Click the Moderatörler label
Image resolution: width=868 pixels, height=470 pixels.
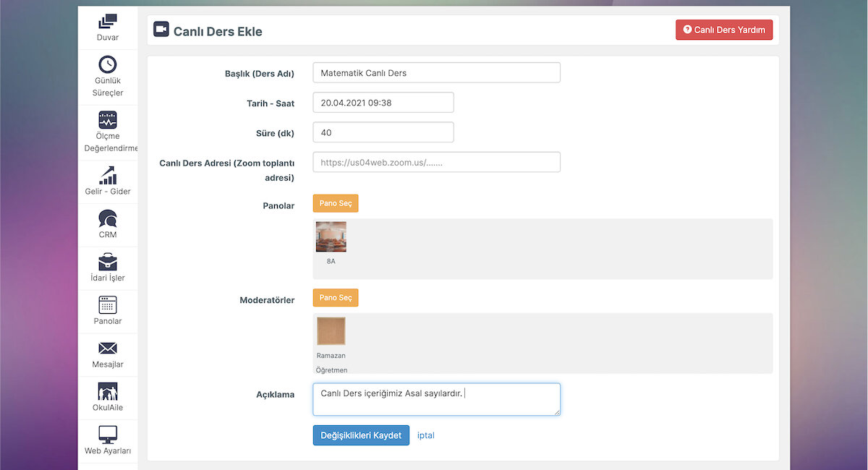pyautogui.click(x=267, y=300)
